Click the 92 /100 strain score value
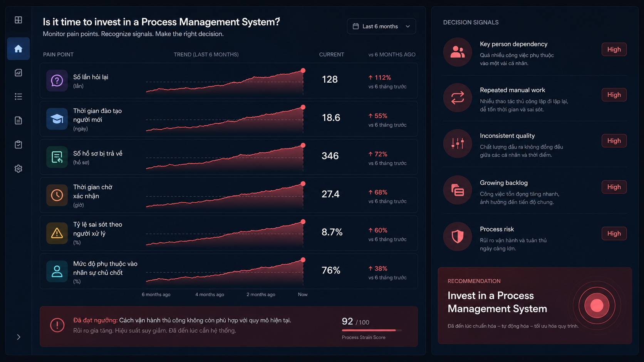 tap(355, 322)
